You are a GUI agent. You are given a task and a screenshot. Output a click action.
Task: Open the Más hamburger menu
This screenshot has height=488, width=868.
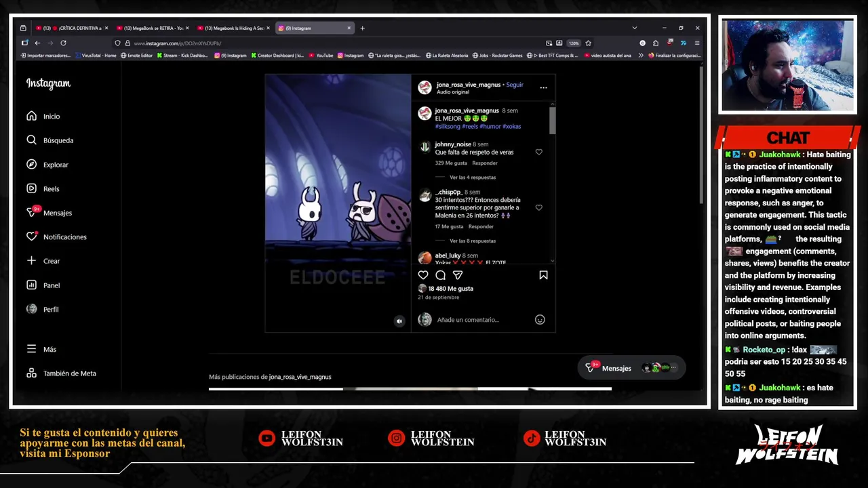point(41,349)
